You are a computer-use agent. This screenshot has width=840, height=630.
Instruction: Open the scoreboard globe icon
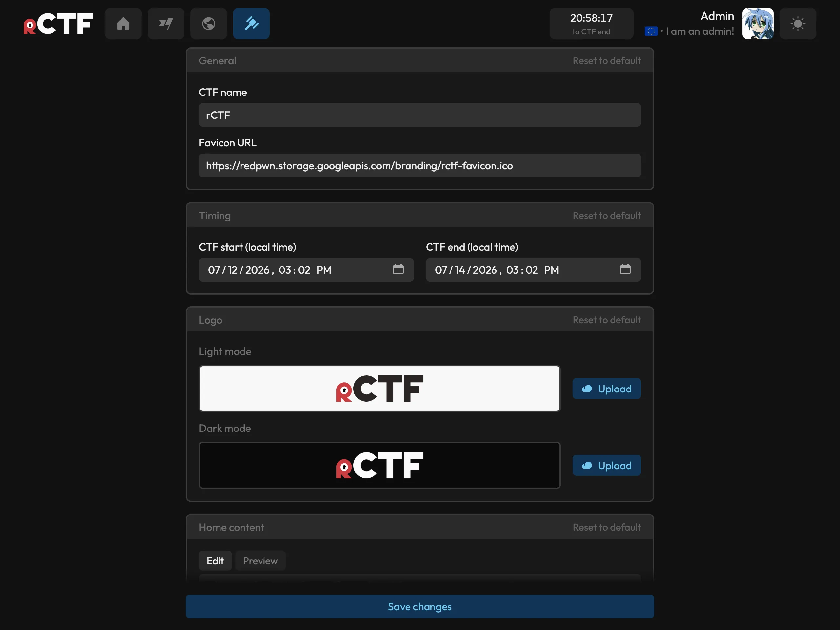(208, 24)
